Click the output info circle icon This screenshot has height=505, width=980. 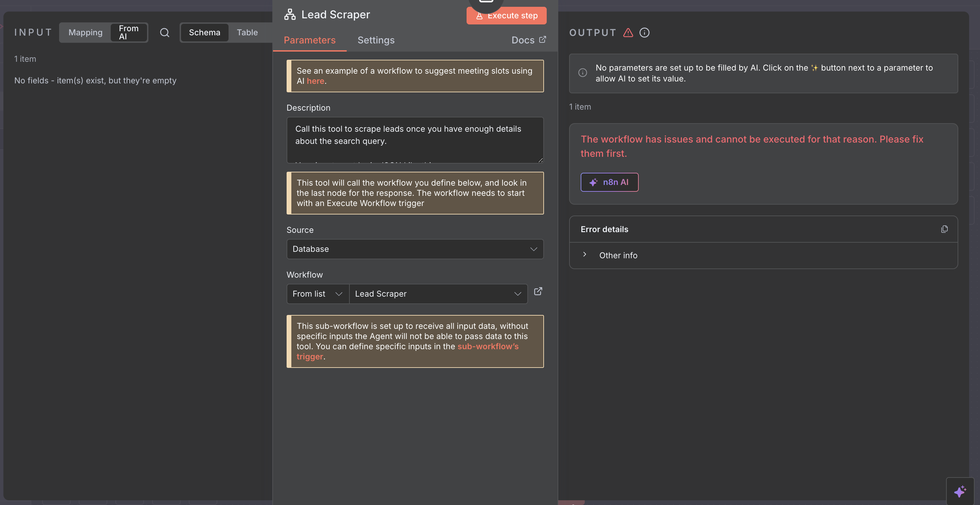(x=645, y=33)
